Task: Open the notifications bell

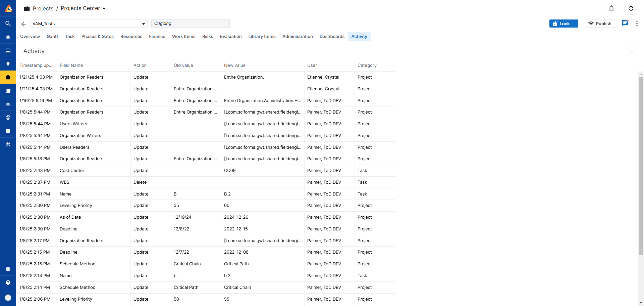Action: pos(611,8)
